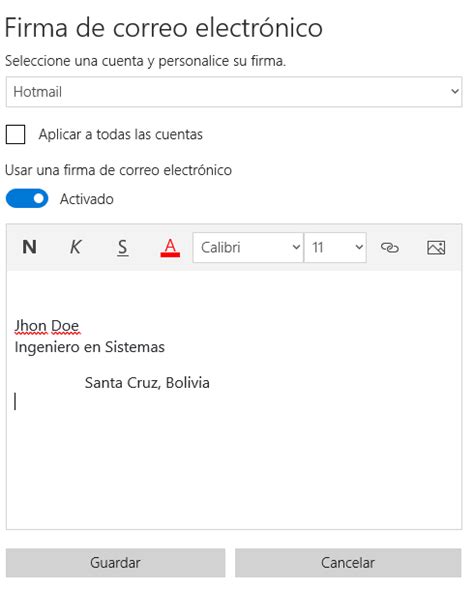474x590 pixels.
Task: Discard changes with Cancelar
Action: [348, 563]
